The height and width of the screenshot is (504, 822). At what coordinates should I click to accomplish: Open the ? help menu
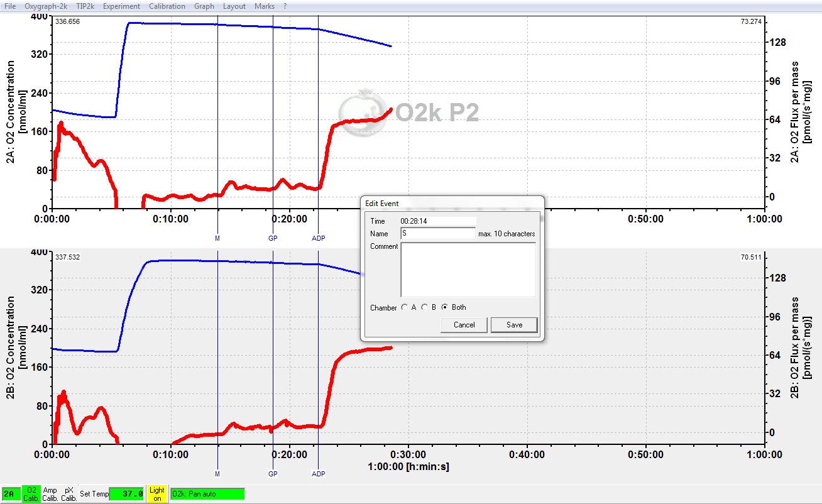pyautogui.click(x=285, y=6)
